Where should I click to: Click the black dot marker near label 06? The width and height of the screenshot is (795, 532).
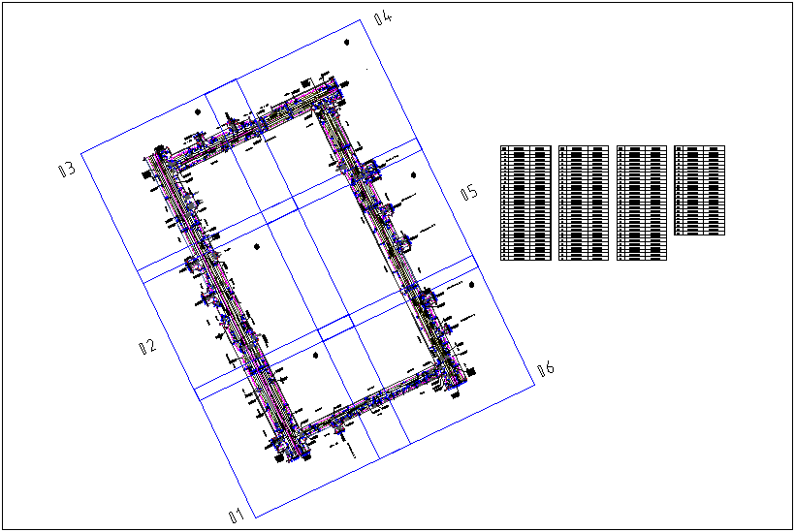[471, 286]
